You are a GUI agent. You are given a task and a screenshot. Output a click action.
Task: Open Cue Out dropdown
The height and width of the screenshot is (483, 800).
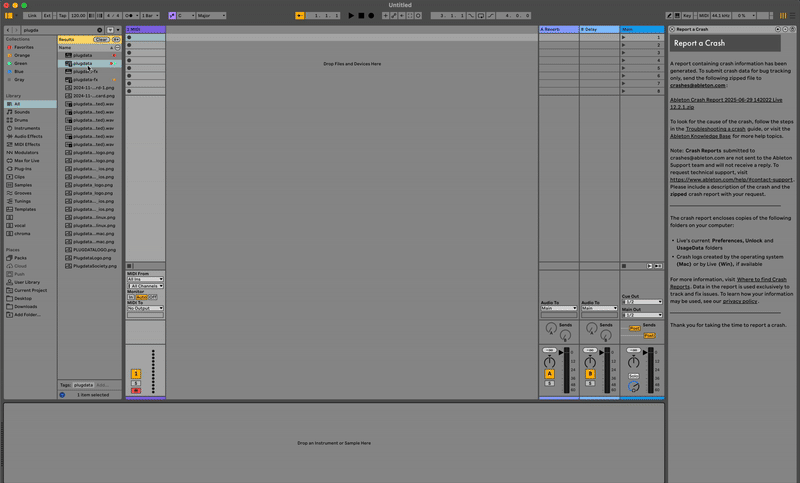pyautogui.click(x=642, y=302)
